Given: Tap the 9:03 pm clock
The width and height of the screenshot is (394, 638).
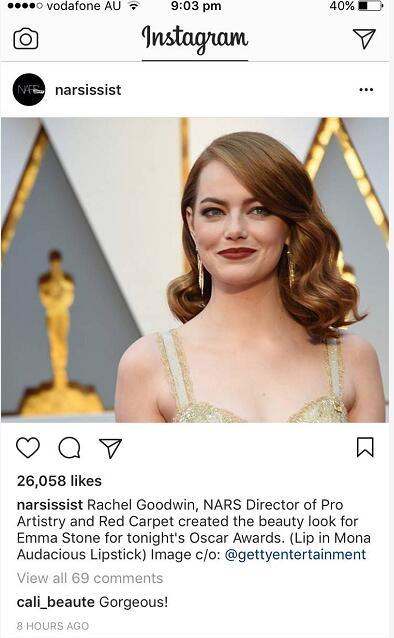Looking at the screenshot, I should (196, 6).
